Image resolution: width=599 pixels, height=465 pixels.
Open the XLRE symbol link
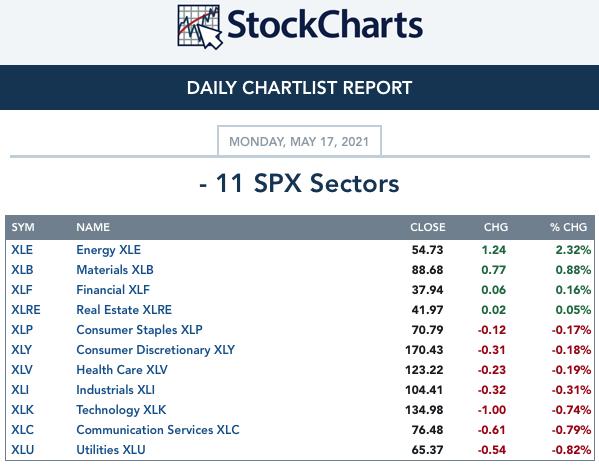pos(26,309)
